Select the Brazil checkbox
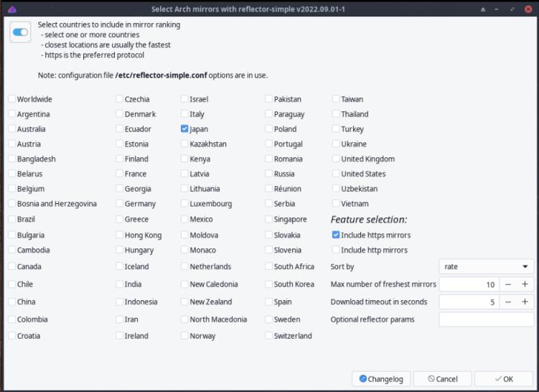 [11, 219]
